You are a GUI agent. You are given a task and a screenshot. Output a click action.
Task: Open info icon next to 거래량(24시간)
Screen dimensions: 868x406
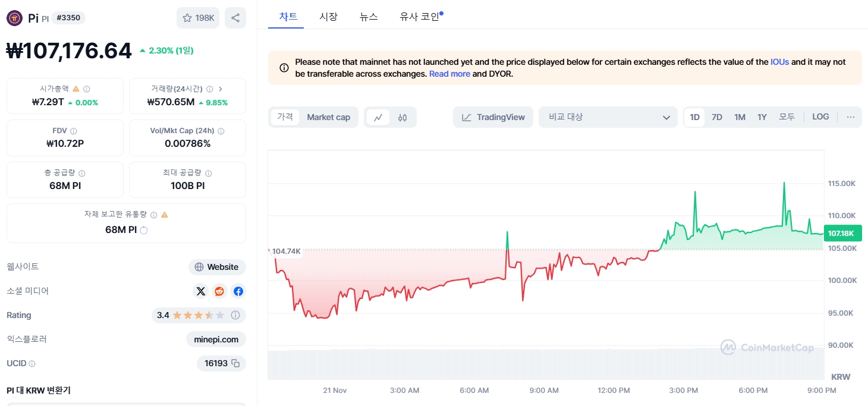click(209, 89)
